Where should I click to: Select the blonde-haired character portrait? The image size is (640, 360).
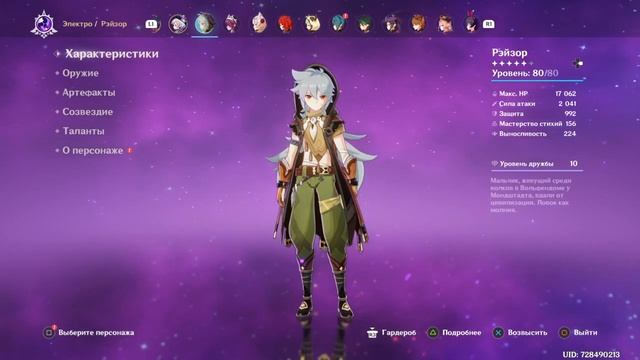(x=312, y=24)
